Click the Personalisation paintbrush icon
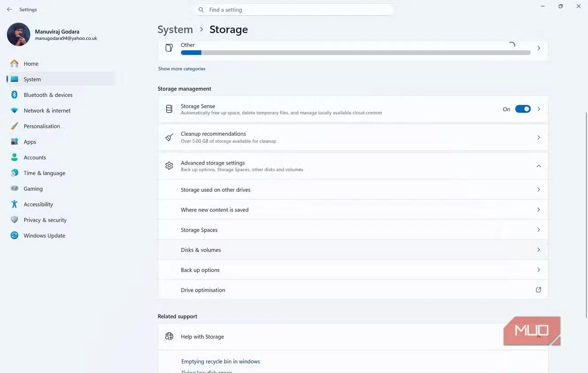Screen dimensions: 588x373 [15, 126]
